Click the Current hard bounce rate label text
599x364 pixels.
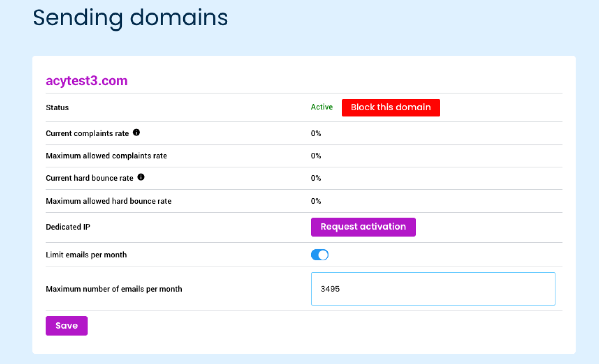coord(89,178)
